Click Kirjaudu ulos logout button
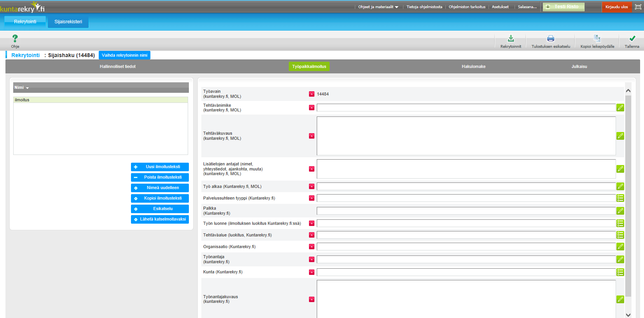Viewport: 644px width, 318px height. 617,7
